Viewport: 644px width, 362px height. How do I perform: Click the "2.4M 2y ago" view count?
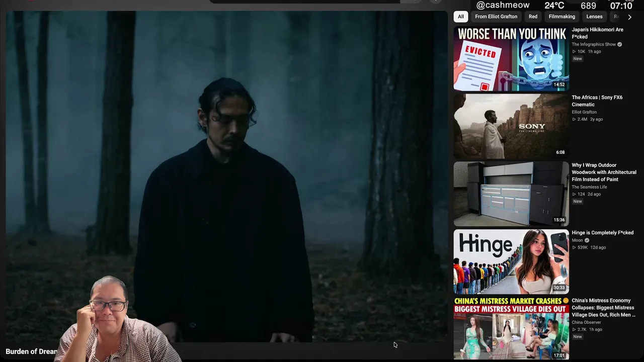tap(587, 119)
